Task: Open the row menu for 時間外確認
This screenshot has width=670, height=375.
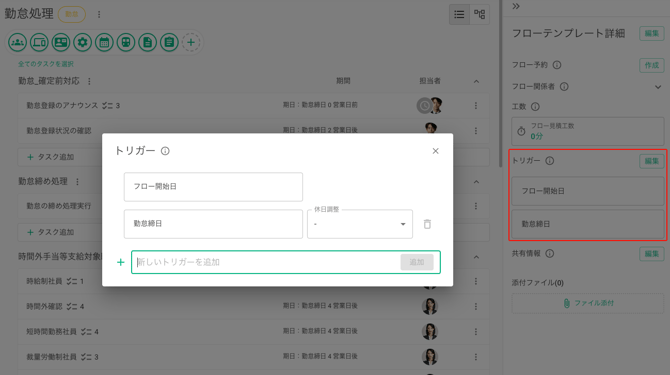Action: (x=476, y=306)
